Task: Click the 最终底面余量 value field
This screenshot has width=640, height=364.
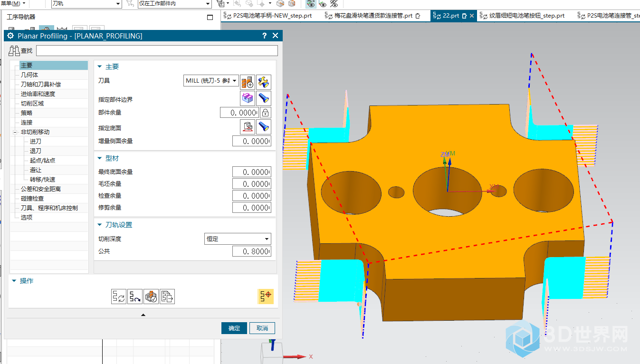Action: (x=252, y=172)
